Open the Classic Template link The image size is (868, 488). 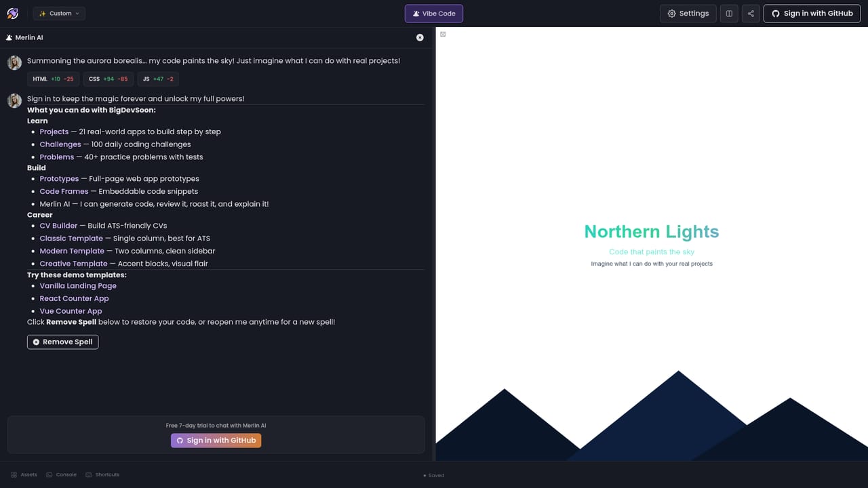tap(71, 239)
